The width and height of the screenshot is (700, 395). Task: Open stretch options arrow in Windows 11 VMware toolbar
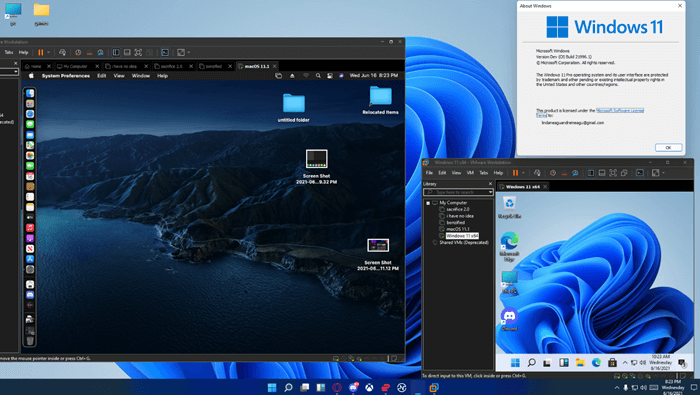click(663, 173)
